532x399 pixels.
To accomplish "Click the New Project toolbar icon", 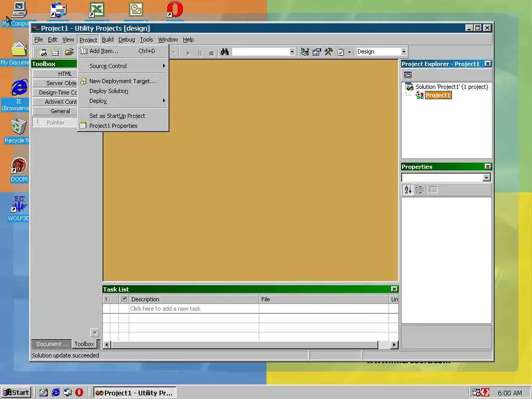I will point(43,52).
